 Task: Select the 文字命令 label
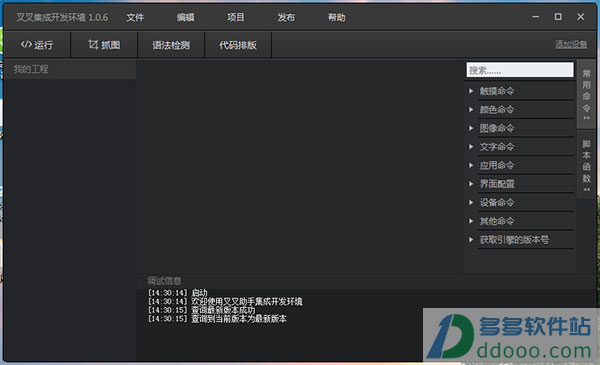pyautogui.click(x=497, y=147)
